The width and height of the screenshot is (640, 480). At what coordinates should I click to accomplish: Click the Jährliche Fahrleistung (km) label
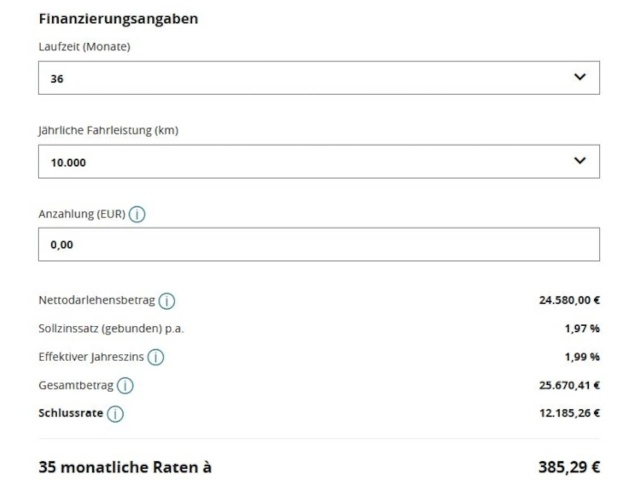pyautogui.click(x=108, y=131)
